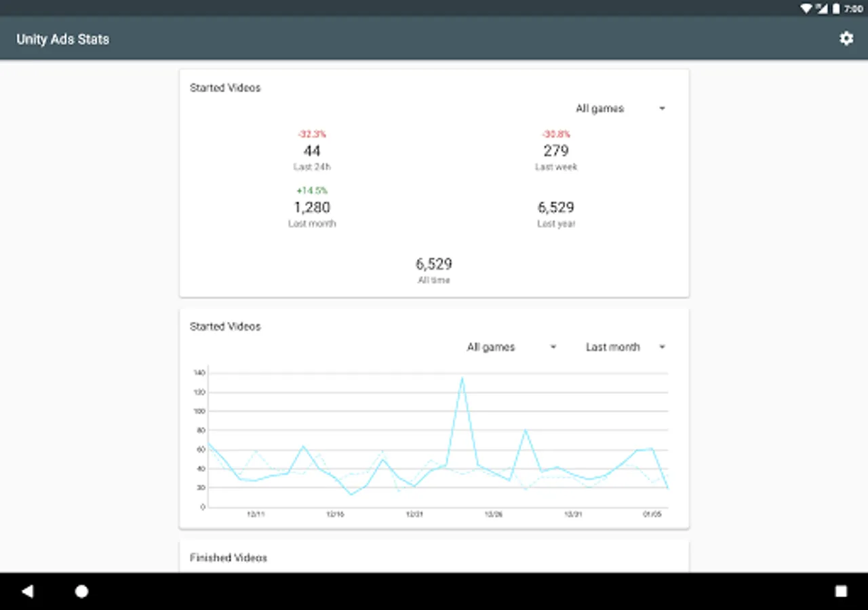Select the 44 value for Last 24h
Screen dimensions: 868x610
[312, 150]
